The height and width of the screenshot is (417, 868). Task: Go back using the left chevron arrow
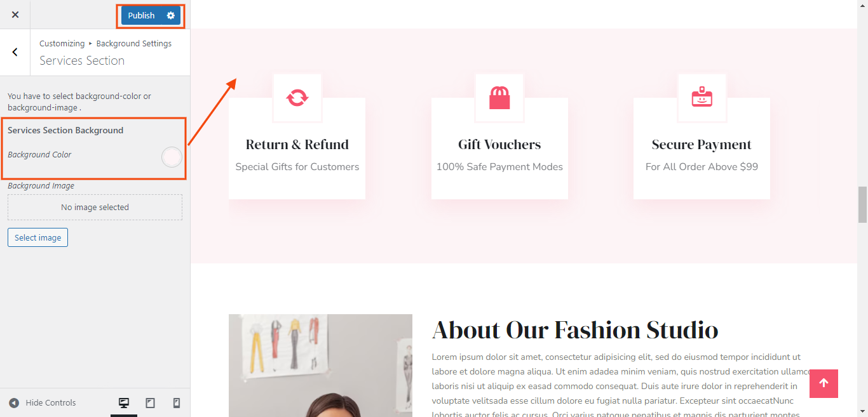tap(15, 52)
